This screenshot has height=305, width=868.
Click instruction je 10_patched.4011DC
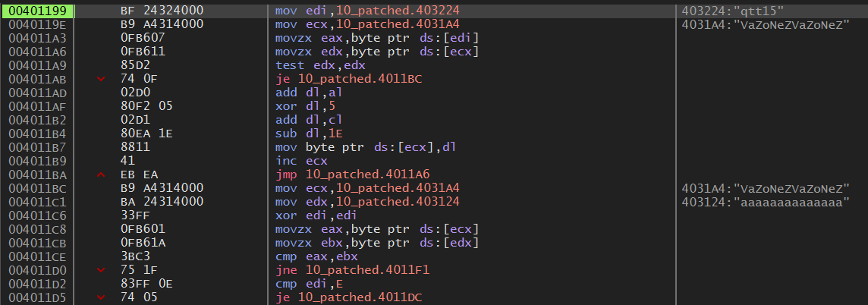(349, 298)
